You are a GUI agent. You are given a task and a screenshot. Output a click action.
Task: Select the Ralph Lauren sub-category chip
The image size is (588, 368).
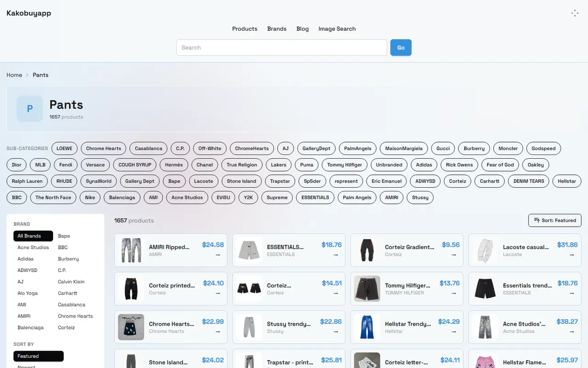(x=27, y=181)
